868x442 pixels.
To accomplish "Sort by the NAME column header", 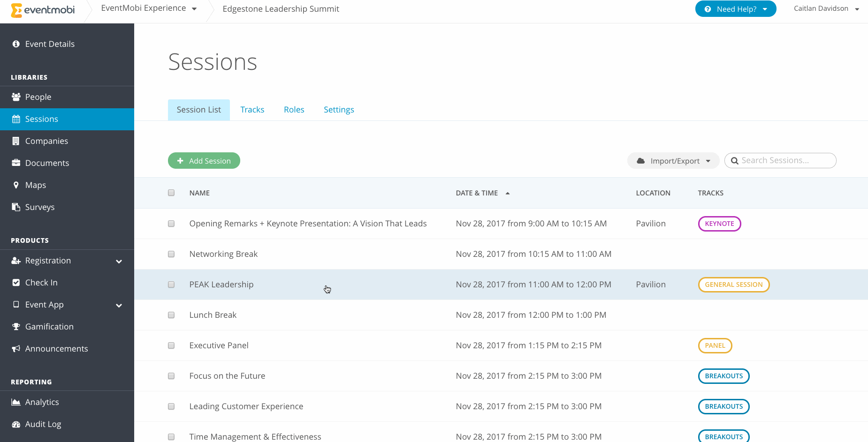I will (x=199, y=193).
